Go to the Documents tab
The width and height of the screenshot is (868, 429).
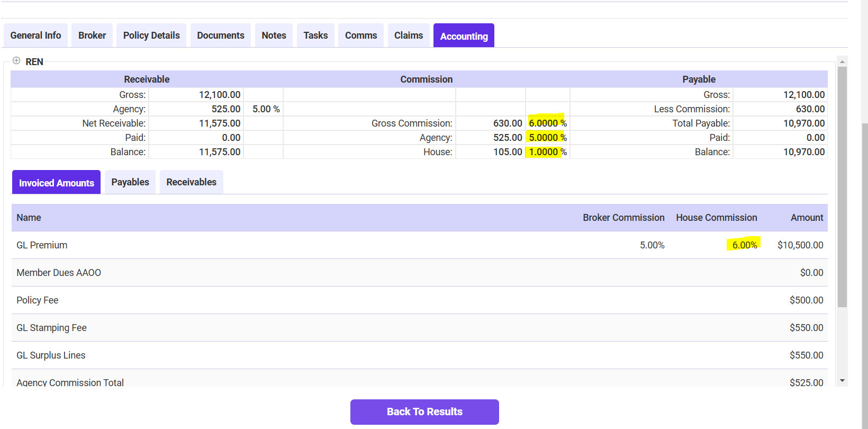[221, 35]
